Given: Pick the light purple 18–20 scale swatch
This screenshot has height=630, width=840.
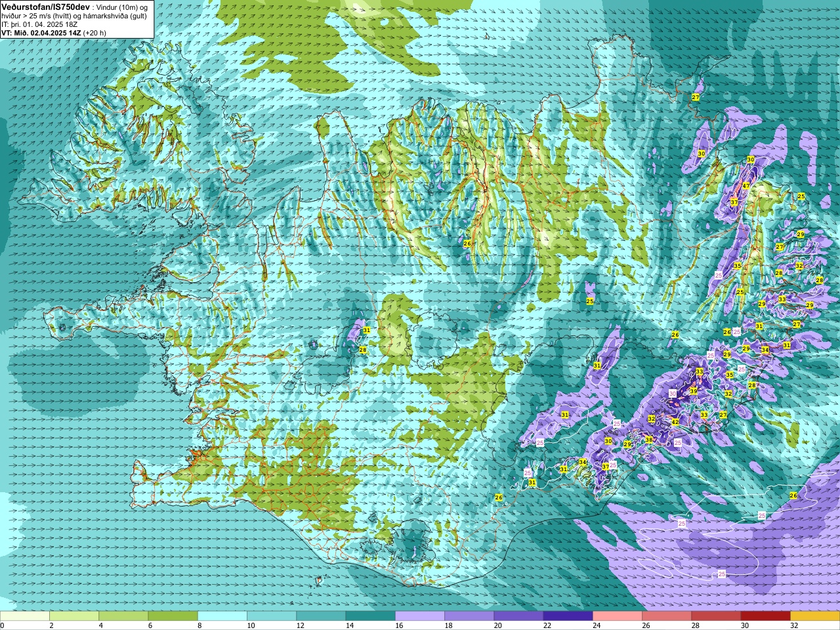Looking at the screenshot, I should [469, 616].
